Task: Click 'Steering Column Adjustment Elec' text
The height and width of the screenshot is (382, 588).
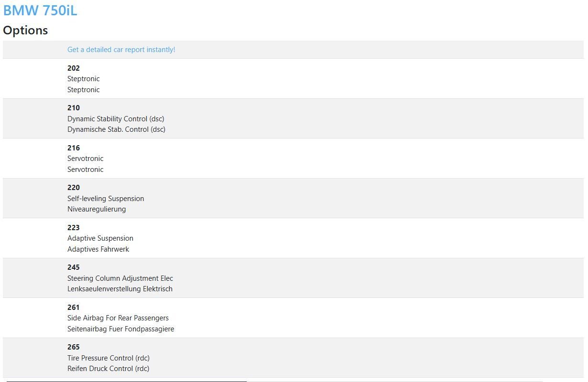Action: pos(120,278)
